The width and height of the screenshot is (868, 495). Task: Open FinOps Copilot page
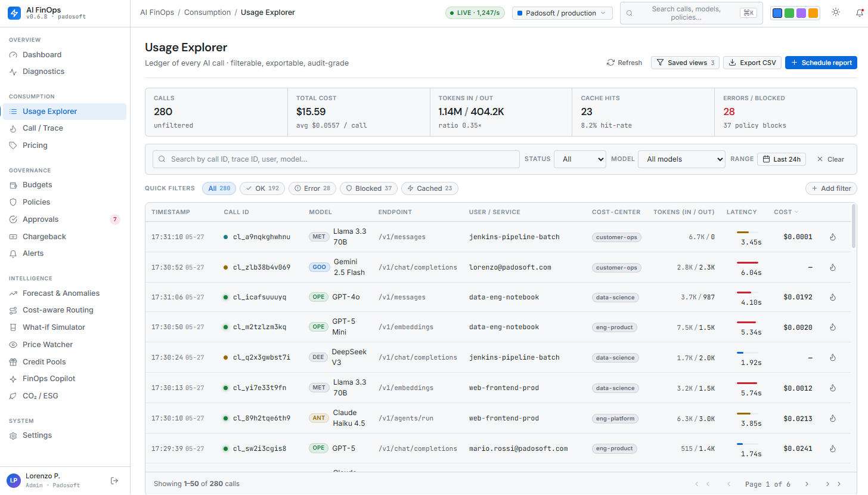(x=64, y=379)
